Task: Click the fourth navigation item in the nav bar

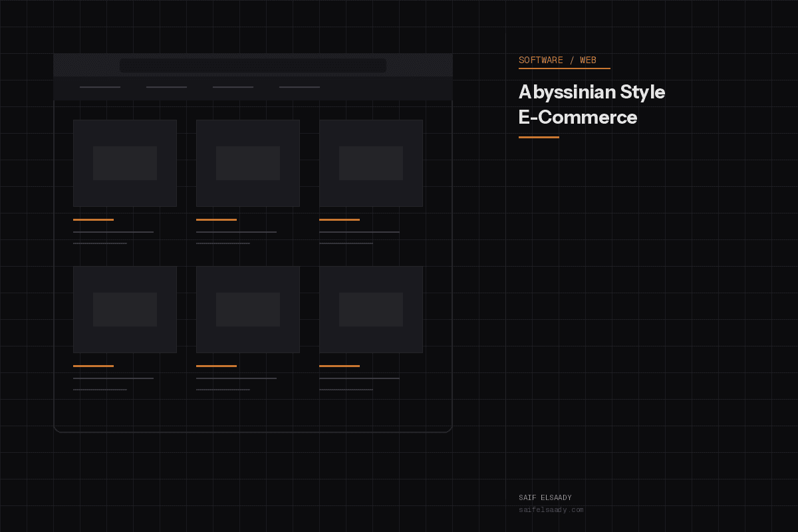Action: click(299, 86)
